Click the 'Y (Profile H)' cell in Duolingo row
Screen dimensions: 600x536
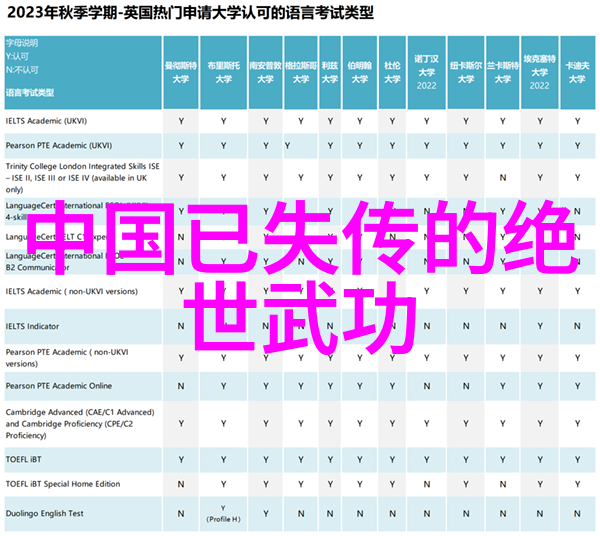pyautogui.click(x=223, y=514)
